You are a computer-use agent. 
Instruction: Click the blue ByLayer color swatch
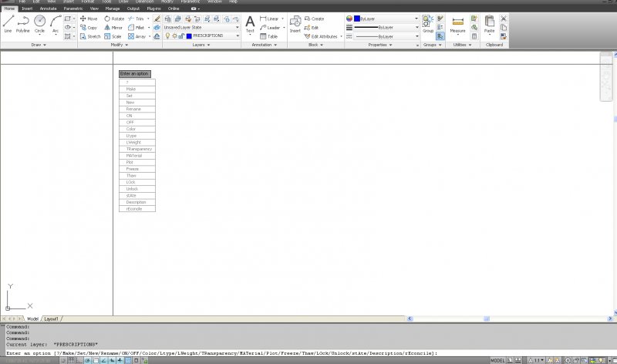coord(357,18)
